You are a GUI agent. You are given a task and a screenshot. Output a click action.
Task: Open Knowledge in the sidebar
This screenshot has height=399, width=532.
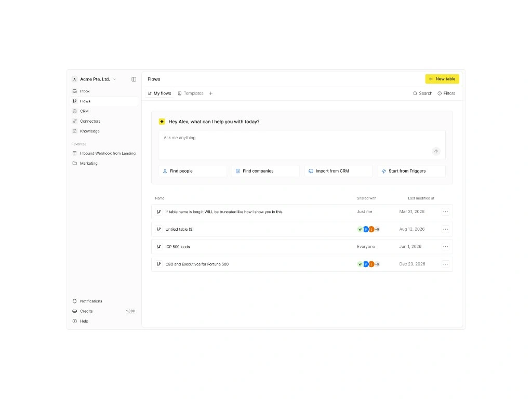pyautogui.click(x=104, y=131)
